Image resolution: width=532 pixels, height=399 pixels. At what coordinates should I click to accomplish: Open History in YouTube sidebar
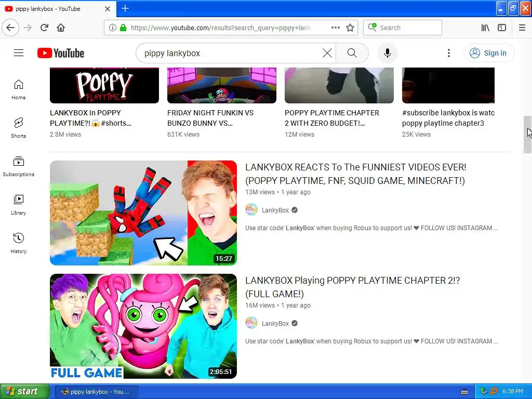pos(19,243)
